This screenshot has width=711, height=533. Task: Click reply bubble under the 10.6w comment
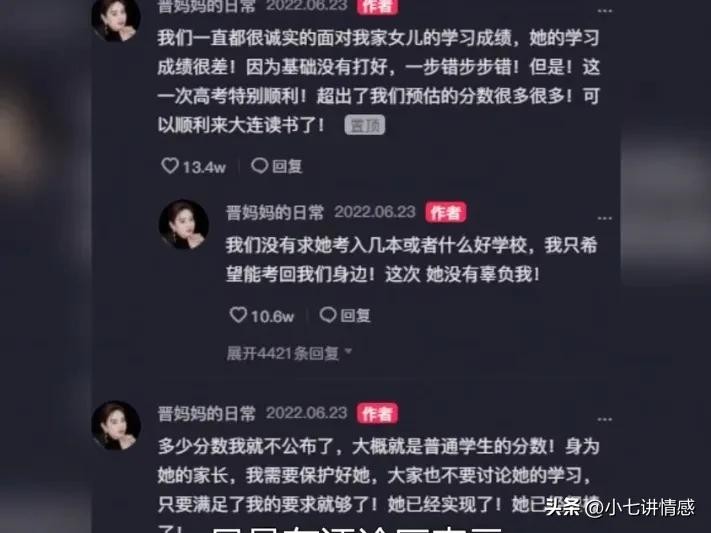point(328,315)
